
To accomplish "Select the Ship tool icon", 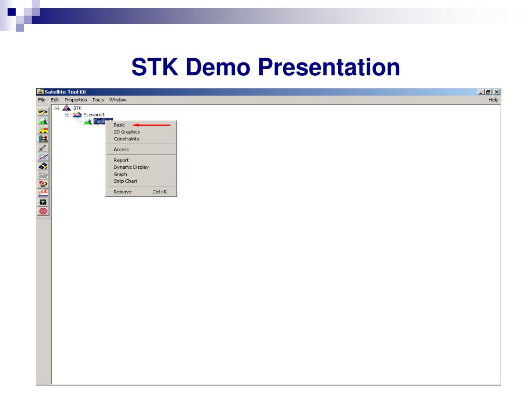I will click(43, 193).
